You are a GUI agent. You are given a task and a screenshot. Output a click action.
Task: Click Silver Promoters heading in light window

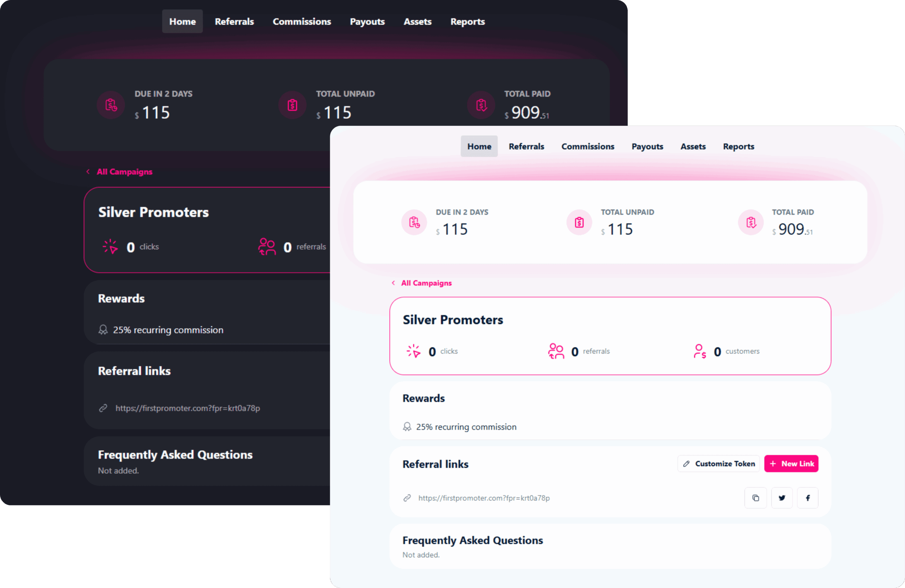coord(453,320)
